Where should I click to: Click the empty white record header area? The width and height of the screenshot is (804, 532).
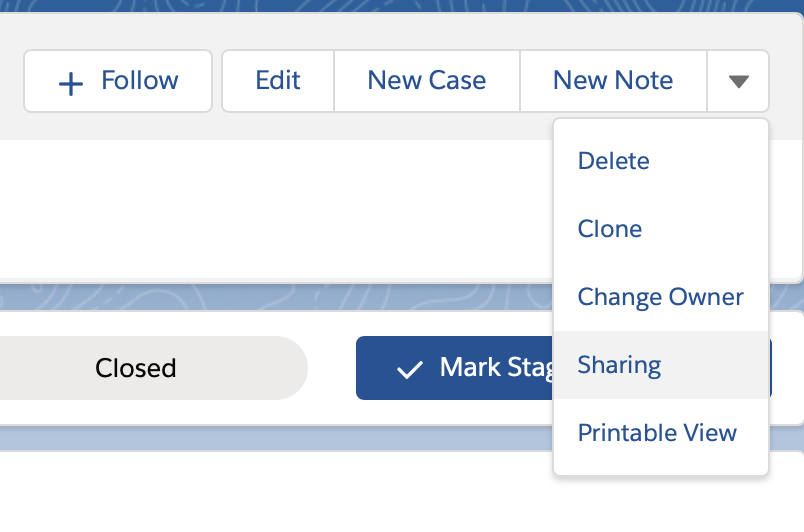point(277,209)
